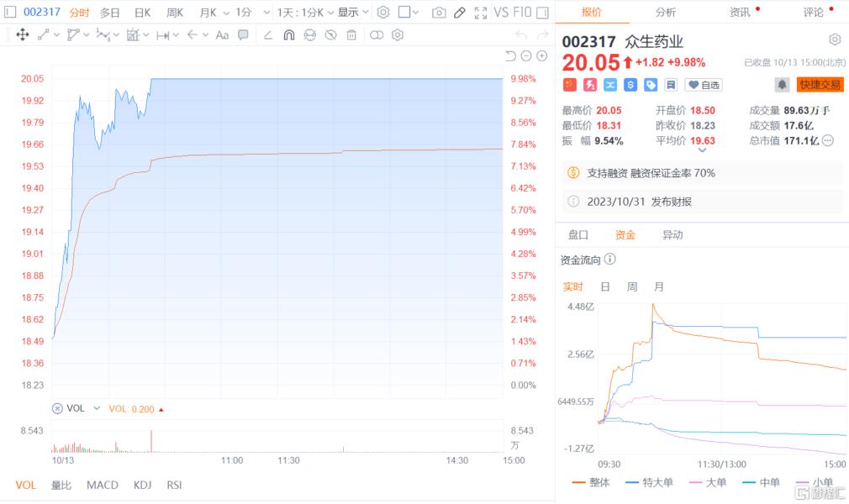The width and height of the screenshot is (849, 504).
Task: Select the measuring range tool
Action: tap(162, 35)
